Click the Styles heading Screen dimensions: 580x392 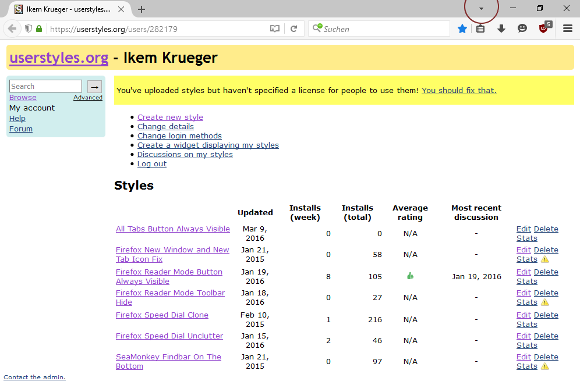(134, 186)
